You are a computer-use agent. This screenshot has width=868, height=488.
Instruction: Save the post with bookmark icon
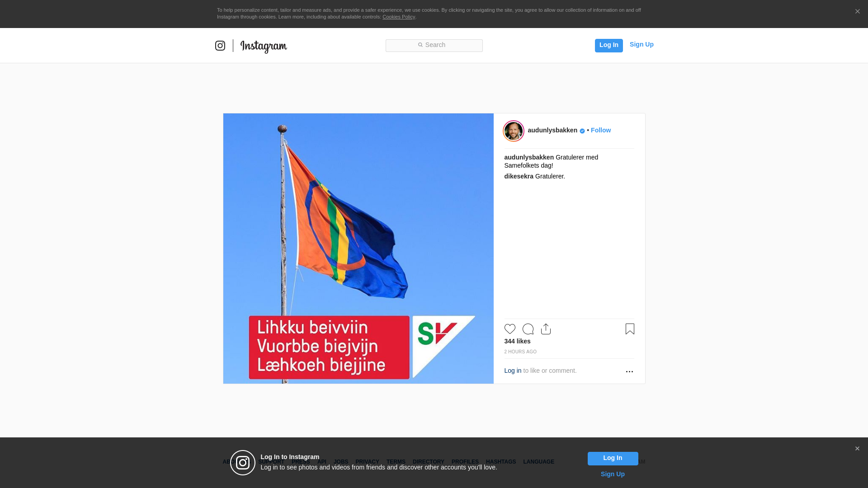[630, 329]
